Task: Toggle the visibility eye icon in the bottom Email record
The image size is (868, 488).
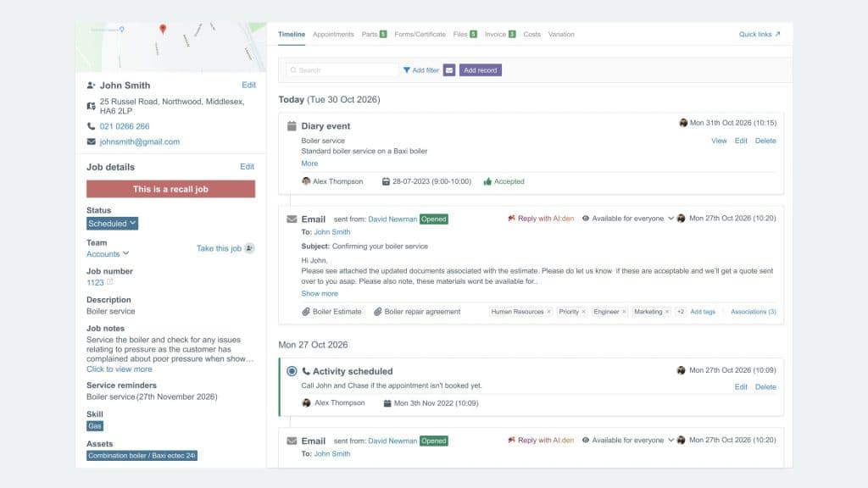Action: point(585,441)
